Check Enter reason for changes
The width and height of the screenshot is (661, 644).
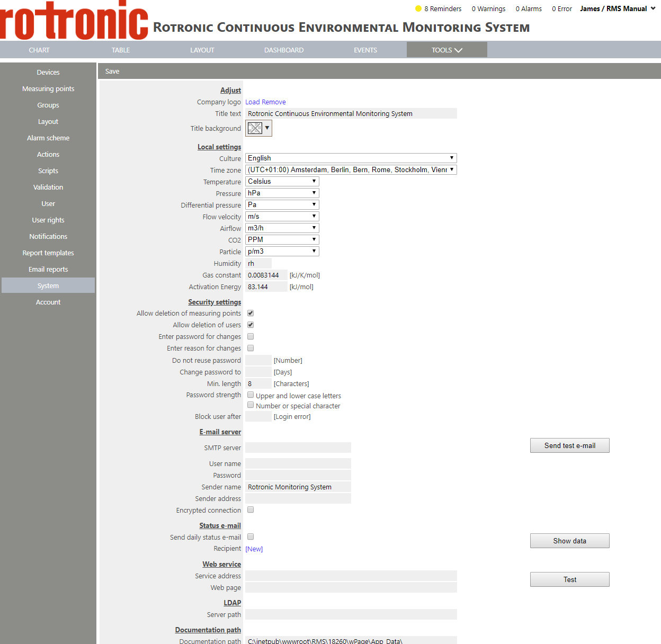(x=251, y=348)
